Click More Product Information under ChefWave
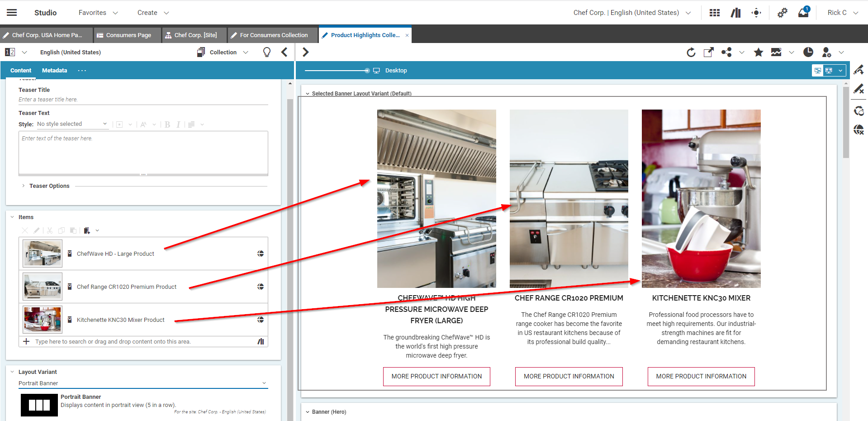868x421 pixels. [x=436, y=377]
